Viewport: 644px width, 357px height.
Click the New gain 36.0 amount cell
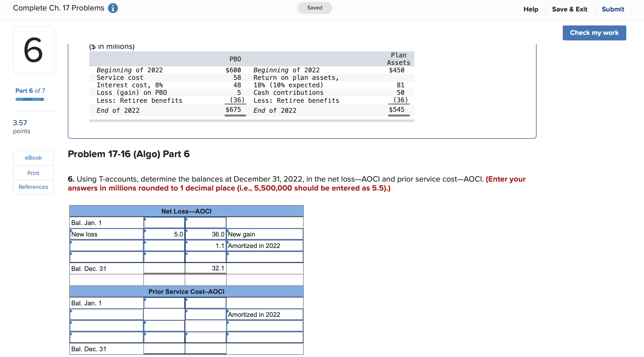coord(205,234)
